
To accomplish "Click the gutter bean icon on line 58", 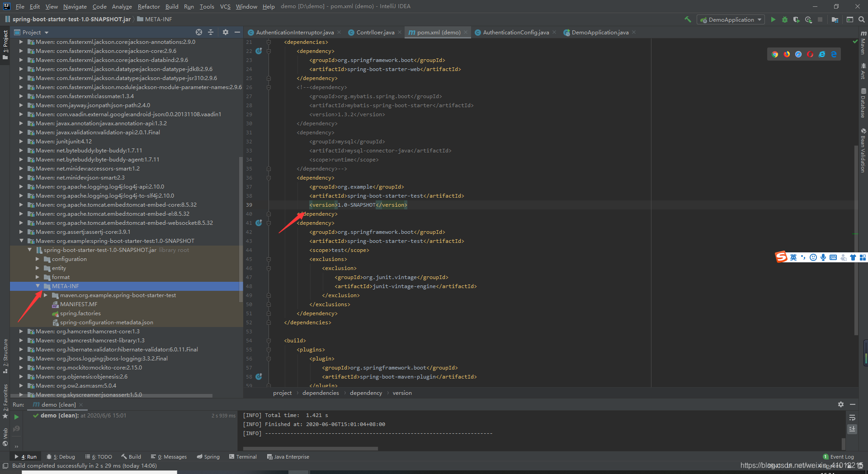I will click(x=259, y=377).
